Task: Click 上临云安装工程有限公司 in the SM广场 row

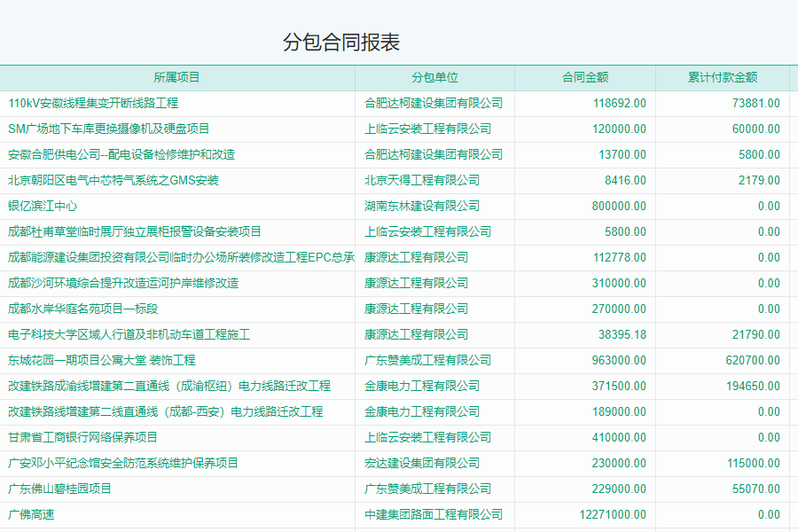Action: [427, 129]
